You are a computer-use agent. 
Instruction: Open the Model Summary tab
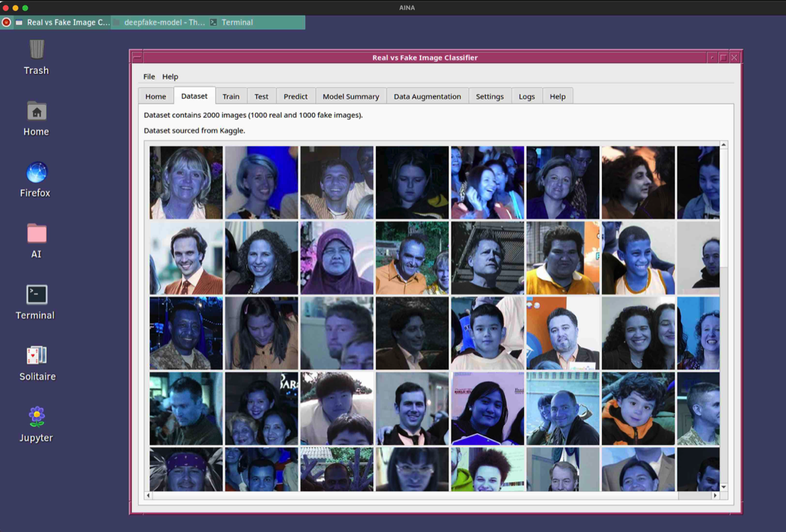(x=350, y=96)
